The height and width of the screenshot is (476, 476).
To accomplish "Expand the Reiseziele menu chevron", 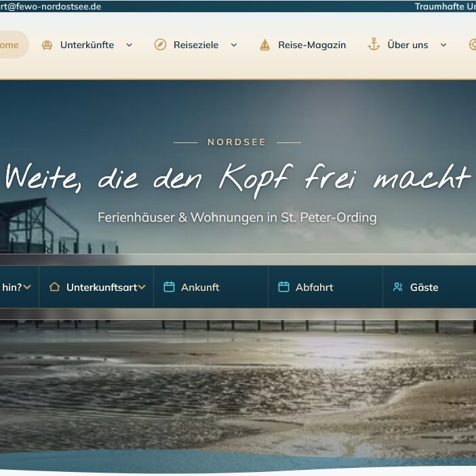I will tap(234, 45).
